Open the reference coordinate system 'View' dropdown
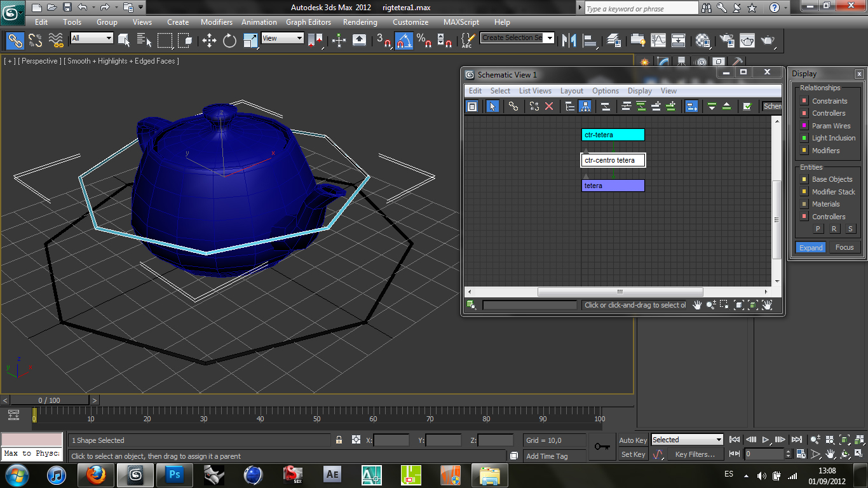This screenshot has width=868, height=488. [299, 38]
